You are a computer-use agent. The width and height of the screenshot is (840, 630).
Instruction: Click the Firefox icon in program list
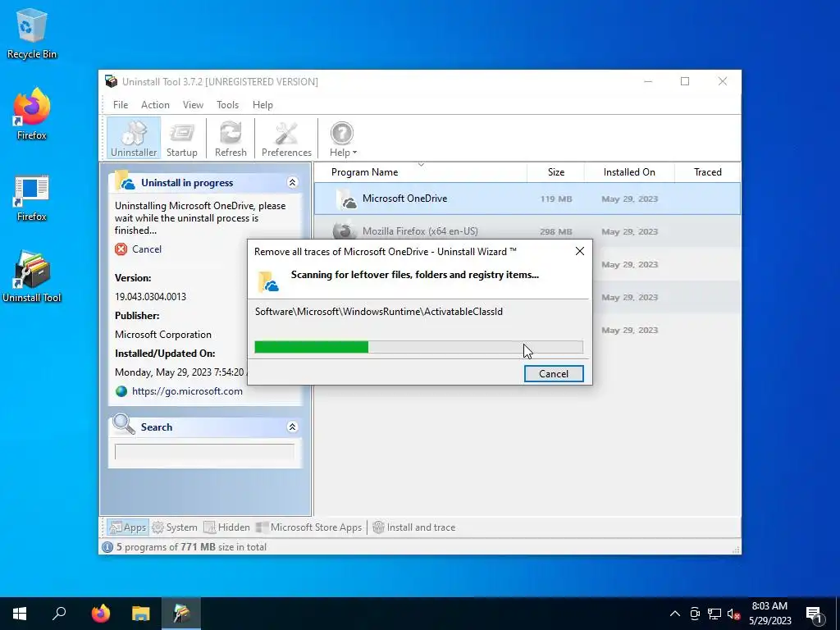(x=345, y=231)
